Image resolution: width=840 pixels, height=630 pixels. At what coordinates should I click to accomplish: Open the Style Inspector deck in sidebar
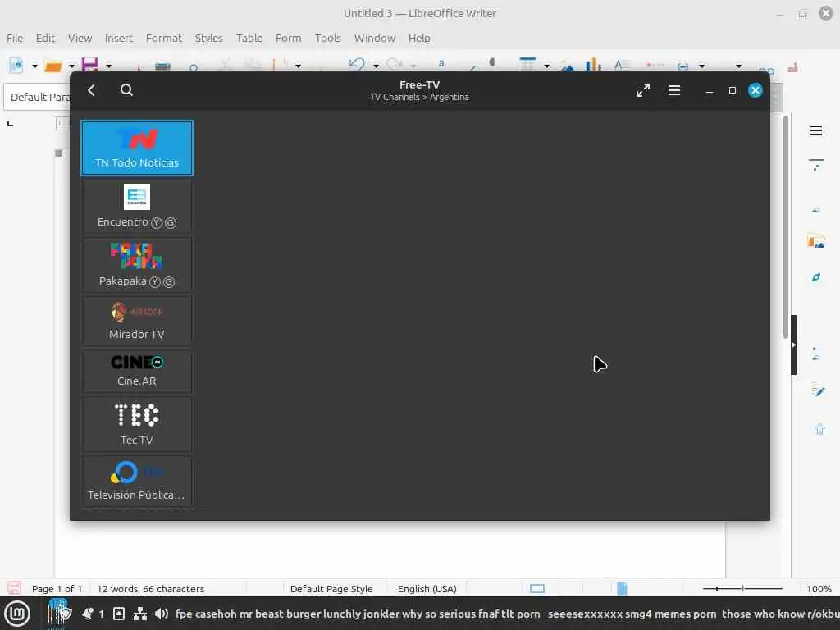[x=818, y=390]
